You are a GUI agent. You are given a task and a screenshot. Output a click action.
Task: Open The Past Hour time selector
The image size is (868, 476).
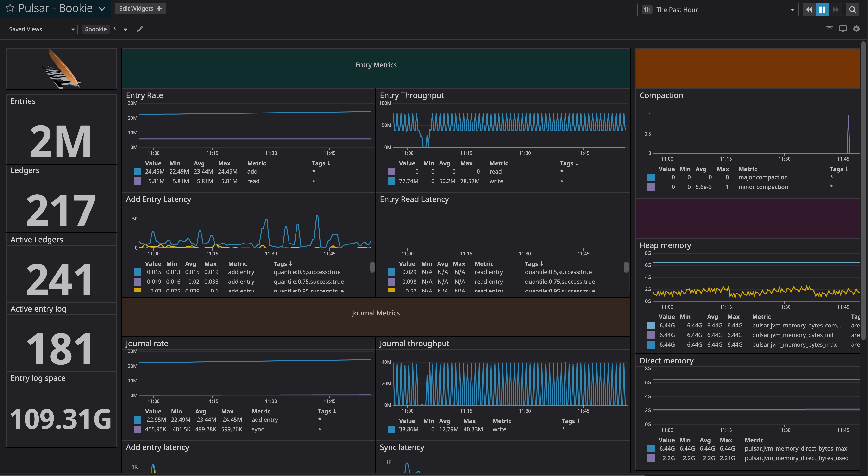tap(718, 10)
